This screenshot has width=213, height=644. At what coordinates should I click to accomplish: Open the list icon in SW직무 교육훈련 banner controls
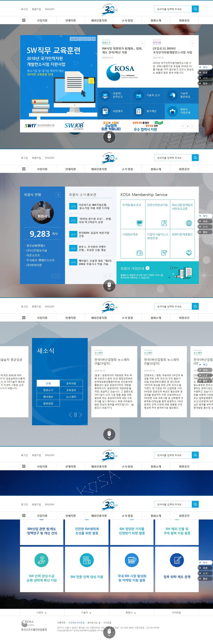(94, 39)
